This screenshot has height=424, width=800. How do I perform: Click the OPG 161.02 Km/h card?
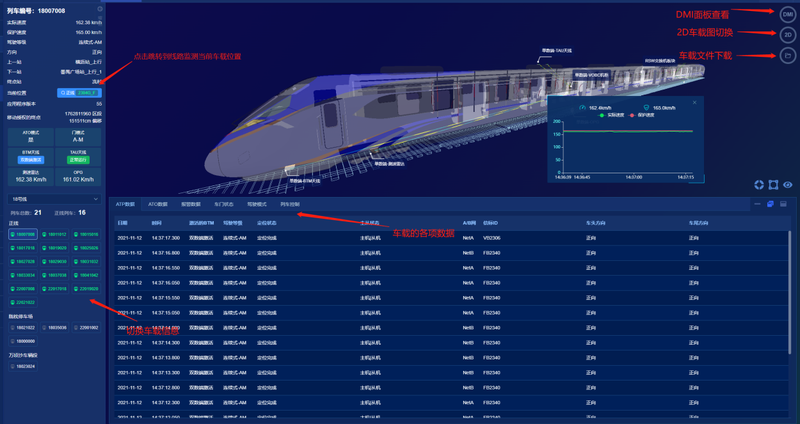coord(78,176)
